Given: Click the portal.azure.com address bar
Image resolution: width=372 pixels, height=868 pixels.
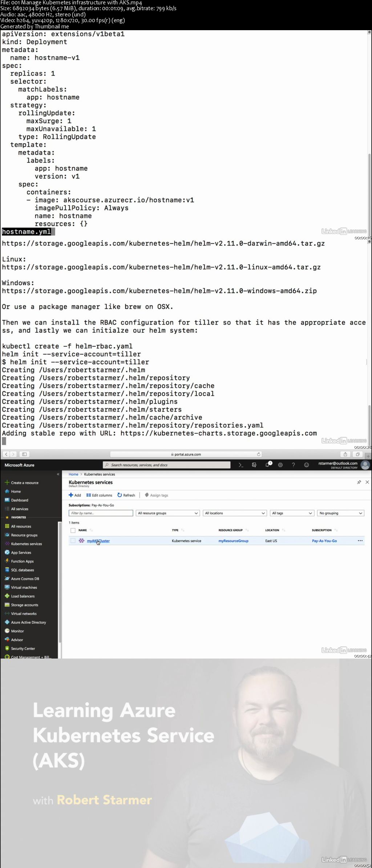Looking at the screenshot, I should [x=186, y=454].
